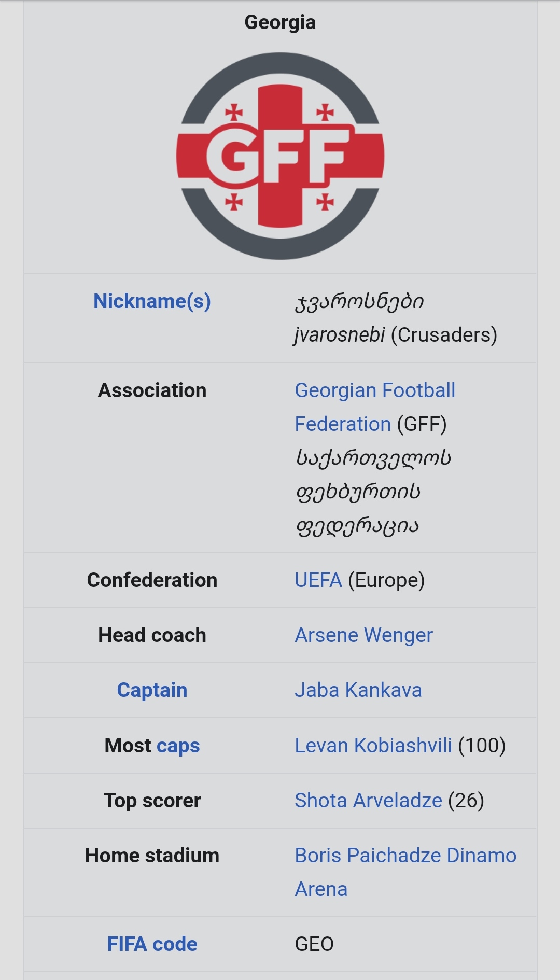Open the Levan Kobiashvili link

point(373,746)
